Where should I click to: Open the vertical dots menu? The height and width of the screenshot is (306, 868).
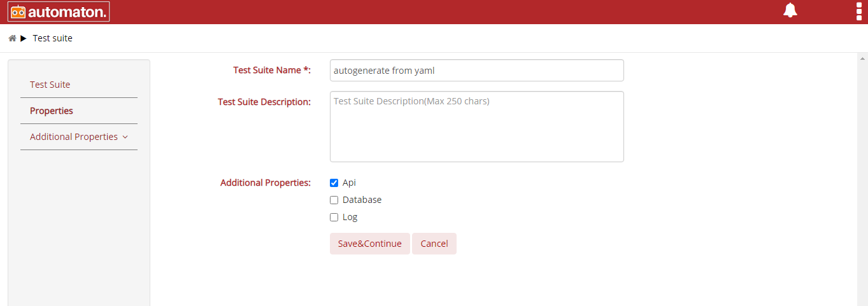(860, 11)
